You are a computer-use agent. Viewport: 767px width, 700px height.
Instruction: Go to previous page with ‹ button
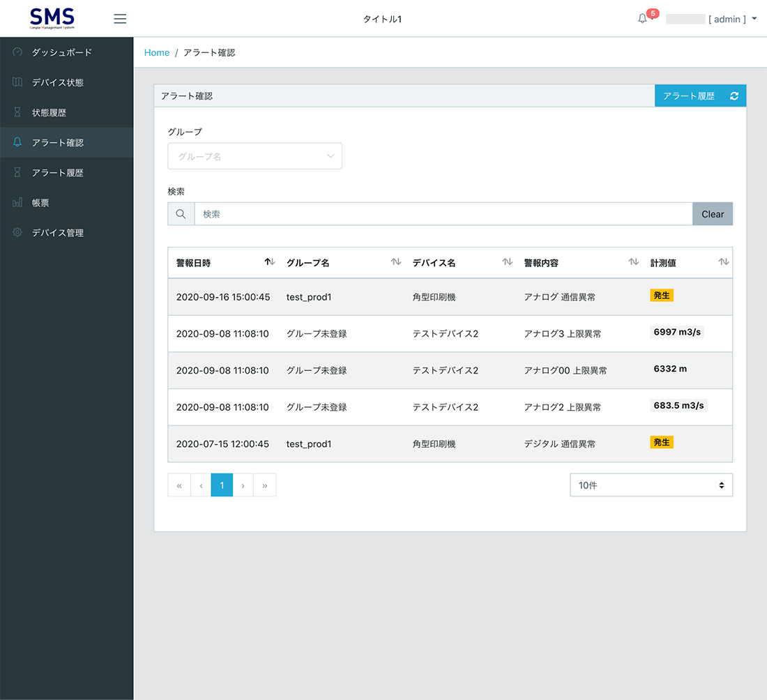(x=201, y=485)
